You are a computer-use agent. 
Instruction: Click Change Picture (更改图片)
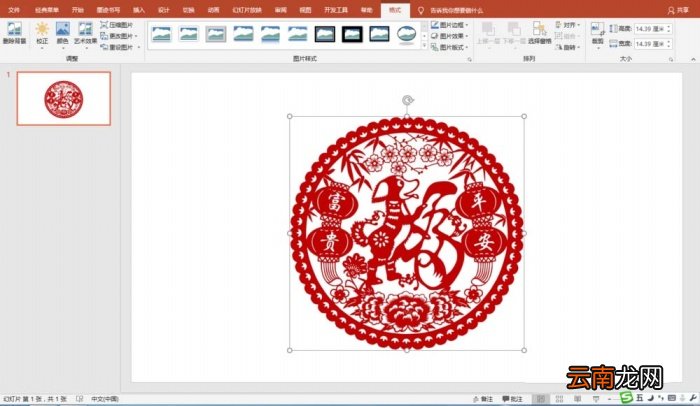(117, 36)
